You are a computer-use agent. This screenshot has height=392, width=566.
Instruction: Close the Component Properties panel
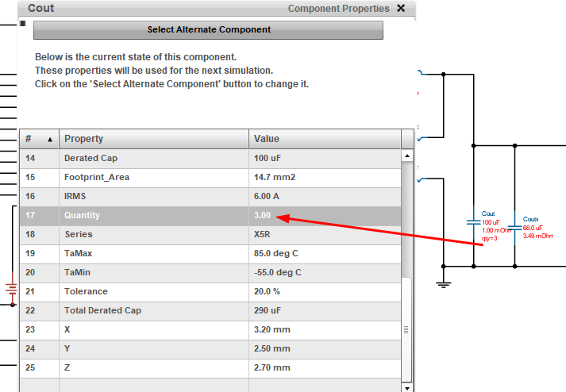click(401, 8)
